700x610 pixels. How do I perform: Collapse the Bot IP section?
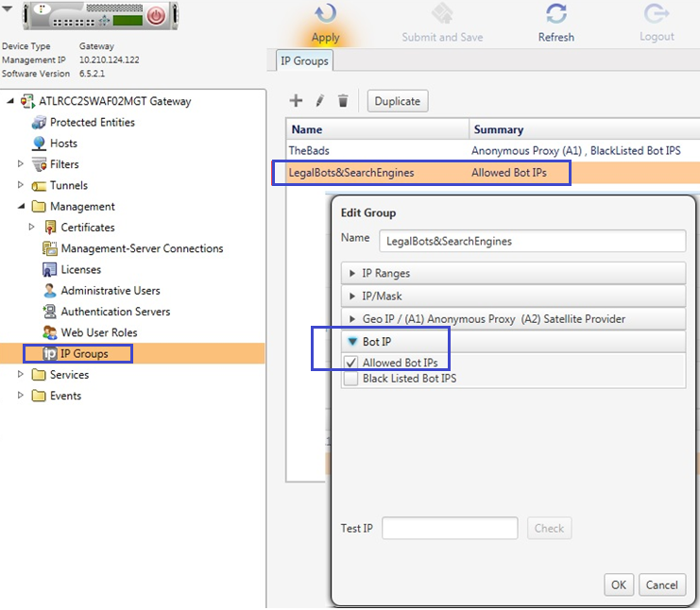(x=352, y=342)
